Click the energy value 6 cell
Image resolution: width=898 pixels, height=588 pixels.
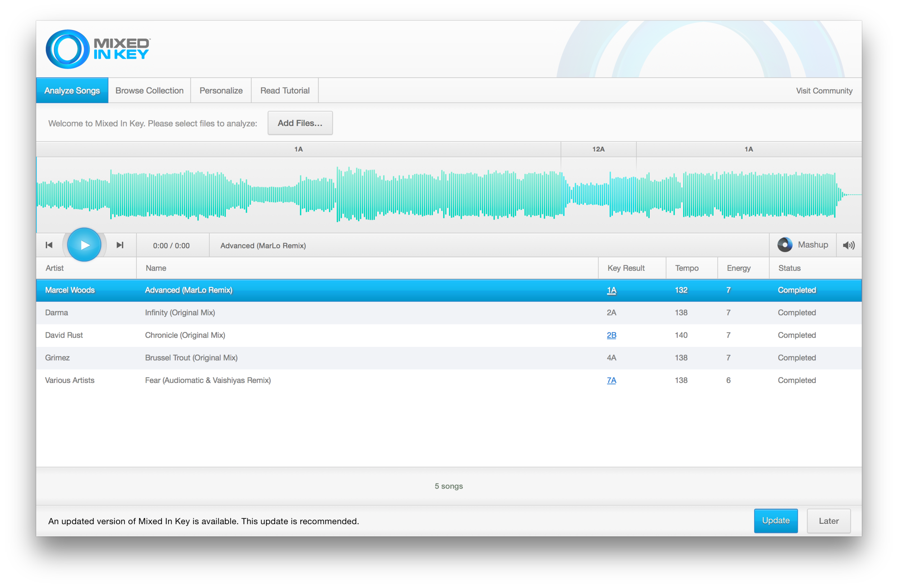click(x=728, y=381)
